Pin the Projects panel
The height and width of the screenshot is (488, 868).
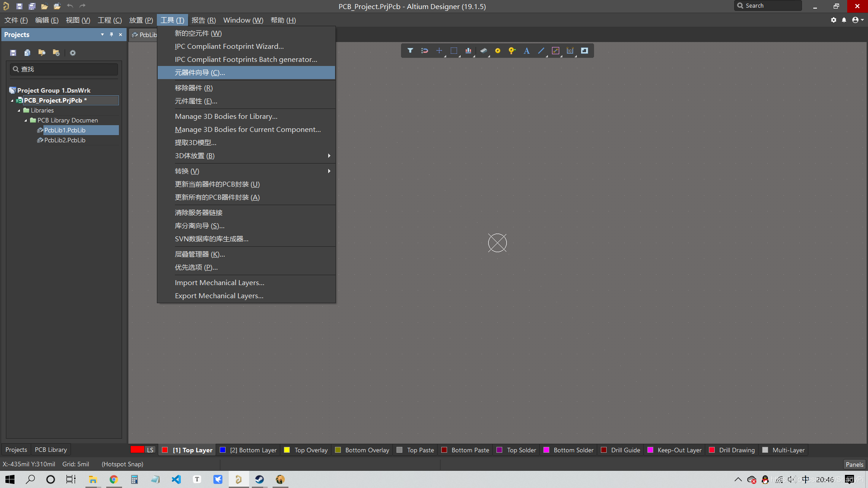[111, 34]
